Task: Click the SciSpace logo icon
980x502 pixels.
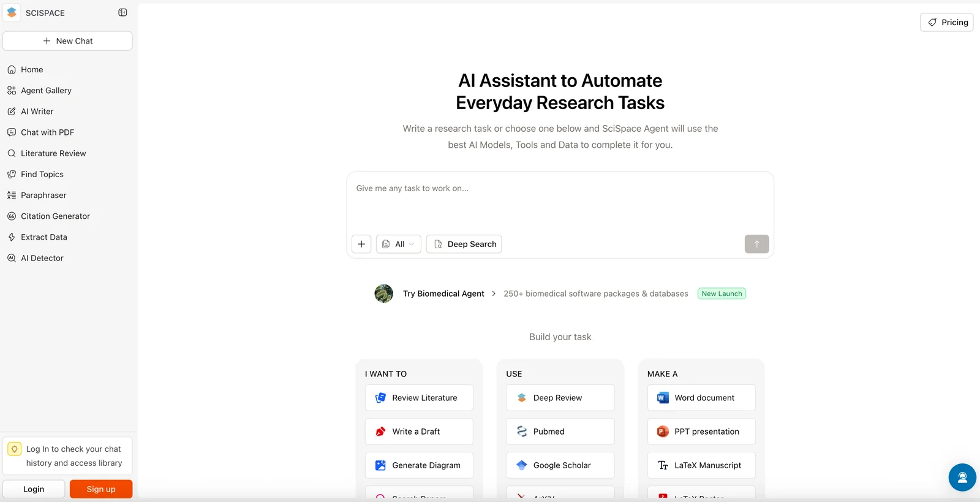Action: (12, 12)
